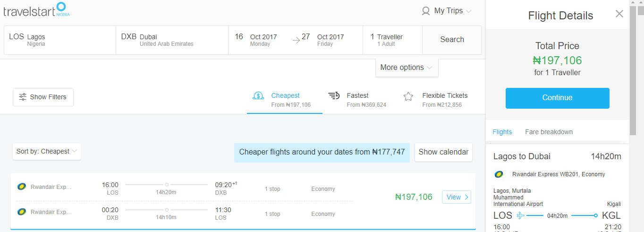Click the 1 Traveller passenger selector
644x232 pixels.
coord(392,40)
